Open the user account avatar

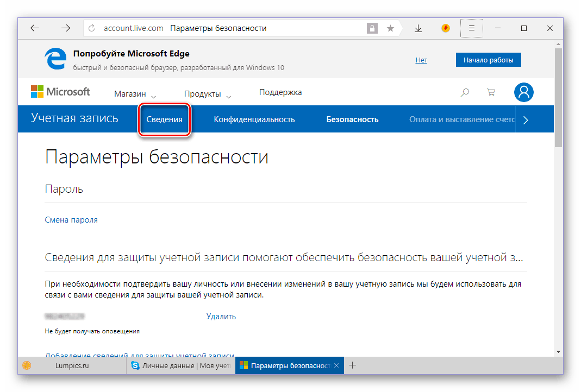(524, 92)
